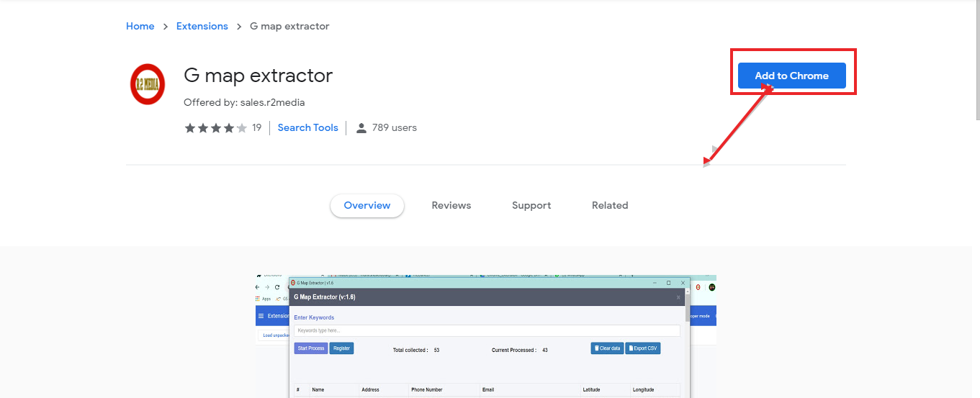Click 'Longitude' column header in preview
The image size is (980, 398).
644,389
